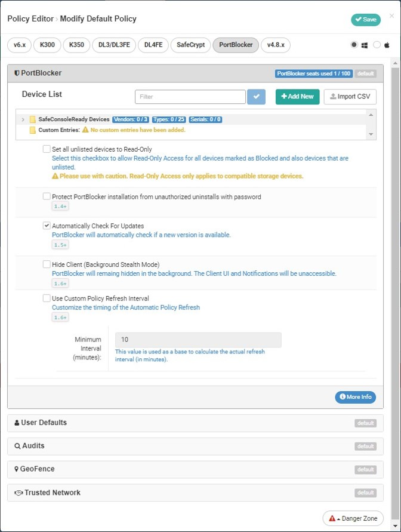Uncheck Automatically Check For Updates
The image size is (401, 532).
point(47,226)
